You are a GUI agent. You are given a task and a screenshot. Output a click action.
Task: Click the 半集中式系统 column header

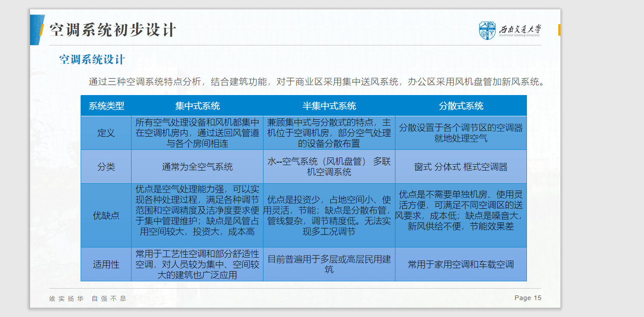tap(329, 106)
